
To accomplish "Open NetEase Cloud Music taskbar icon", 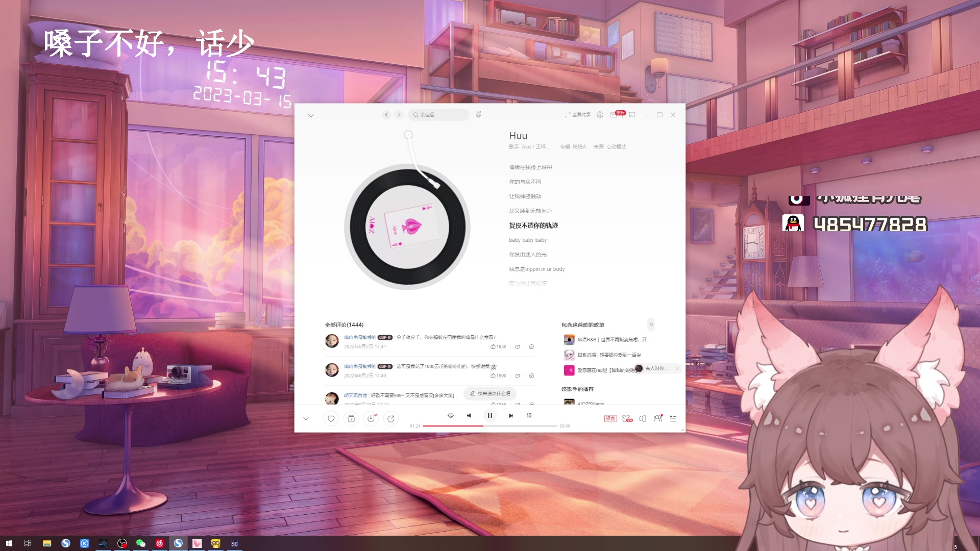I will pos(160,543).
